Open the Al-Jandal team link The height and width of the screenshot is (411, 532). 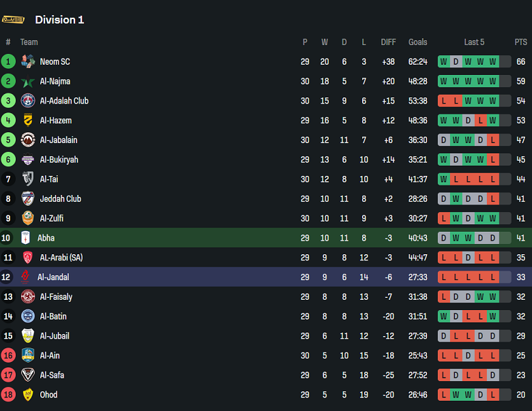[x=53, y=277]
